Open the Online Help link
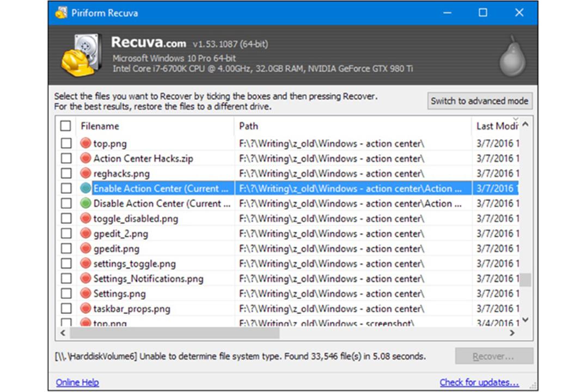Screen dimensions: 588x392 77,382
